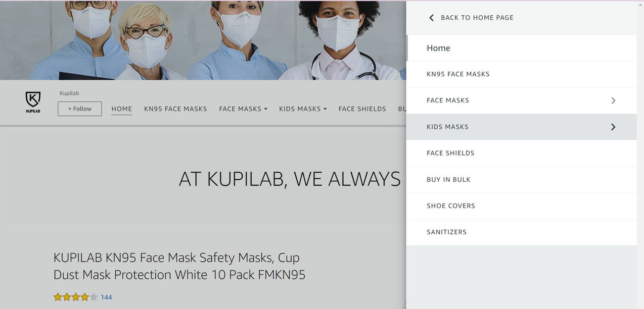Click the star rating icons under the product title

tap(76, 297)
